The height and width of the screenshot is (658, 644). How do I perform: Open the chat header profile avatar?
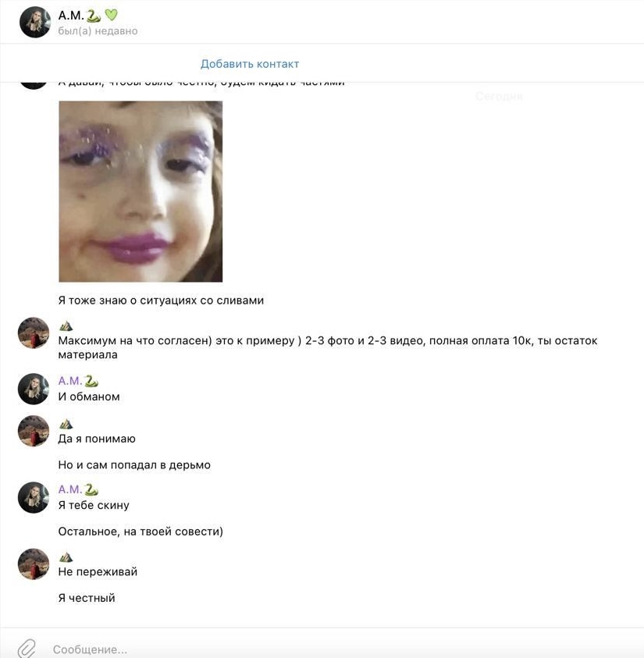tap(35, 22)
